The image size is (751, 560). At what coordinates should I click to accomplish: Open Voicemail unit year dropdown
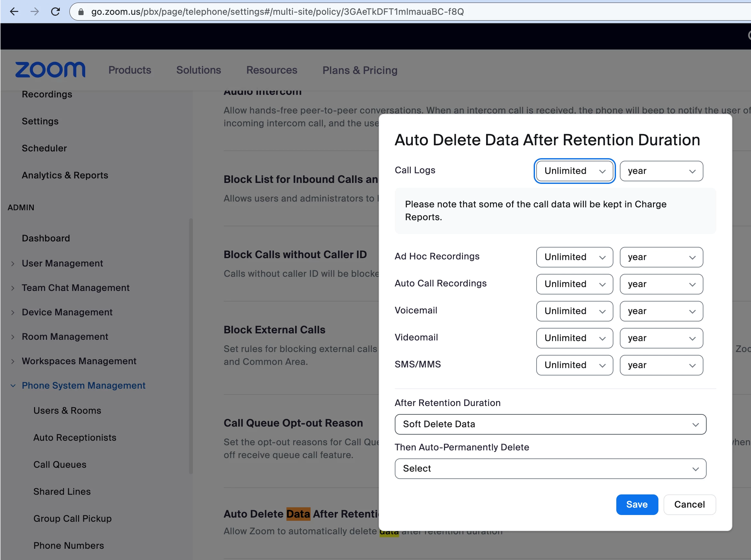click(661, 311)
